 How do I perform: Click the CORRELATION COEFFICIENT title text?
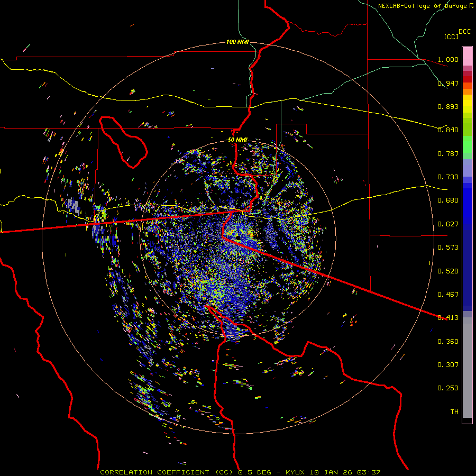(154, 472)
